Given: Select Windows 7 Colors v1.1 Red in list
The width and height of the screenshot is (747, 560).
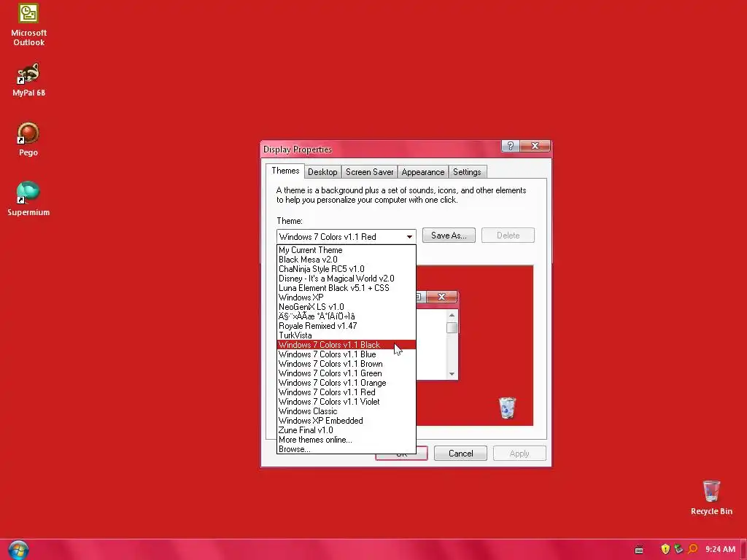Looking at the screenshot, I should pos(347,392).
